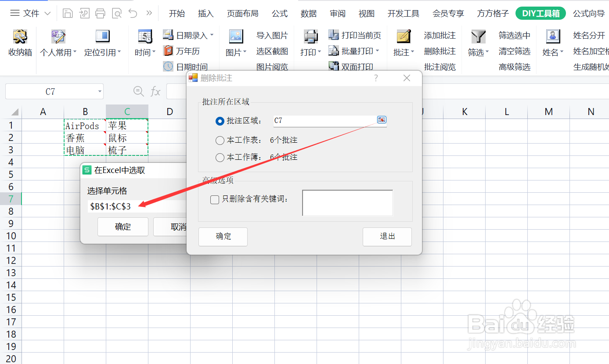Click the column K header

pyautogui.click(x=465, y=112)
